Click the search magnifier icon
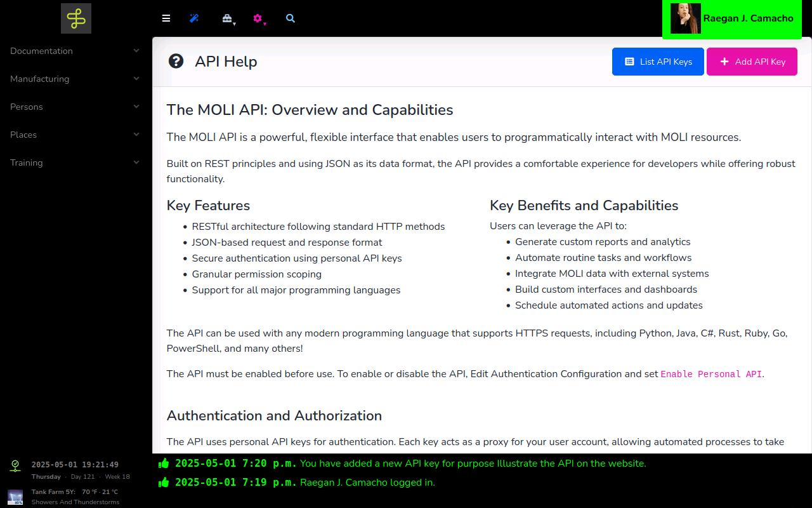Image resolution: width=812 pixels, height=508 pixels. click(x=291, y=18)
